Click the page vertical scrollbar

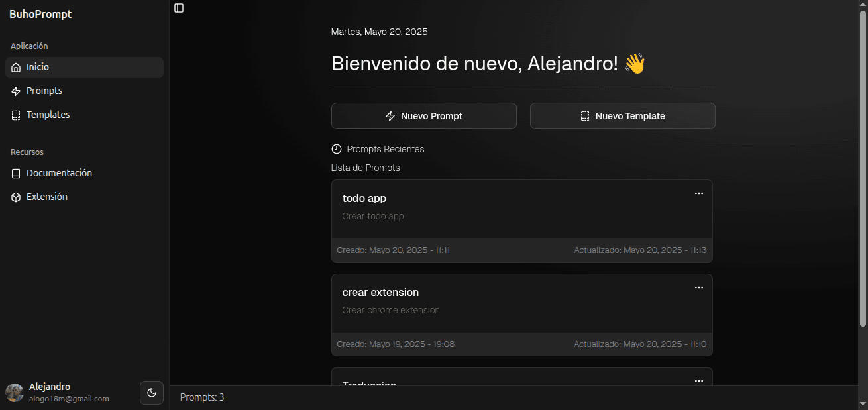(863, 169)
